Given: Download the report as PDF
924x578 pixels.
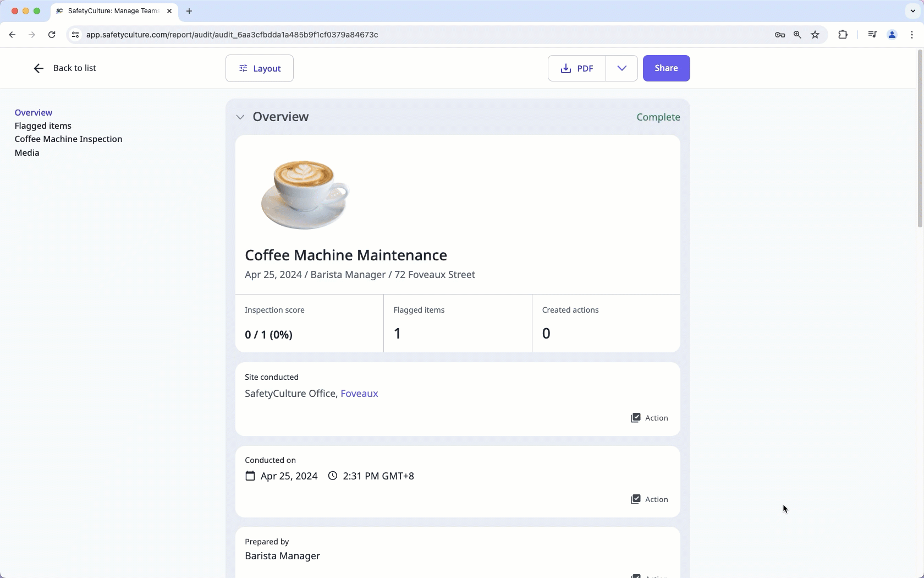Looking at the screenshot, I should (577, 68).
